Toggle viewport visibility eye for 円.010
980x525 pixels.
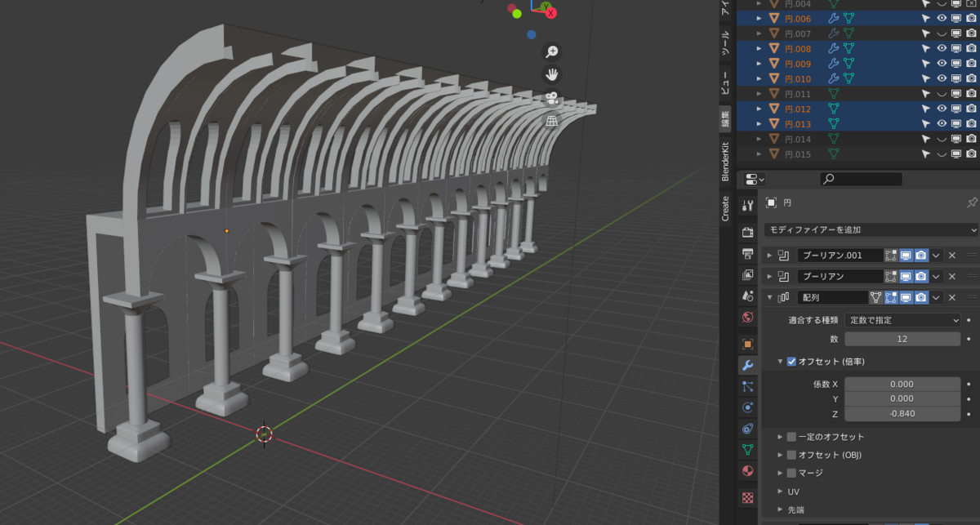click(942, 78)
